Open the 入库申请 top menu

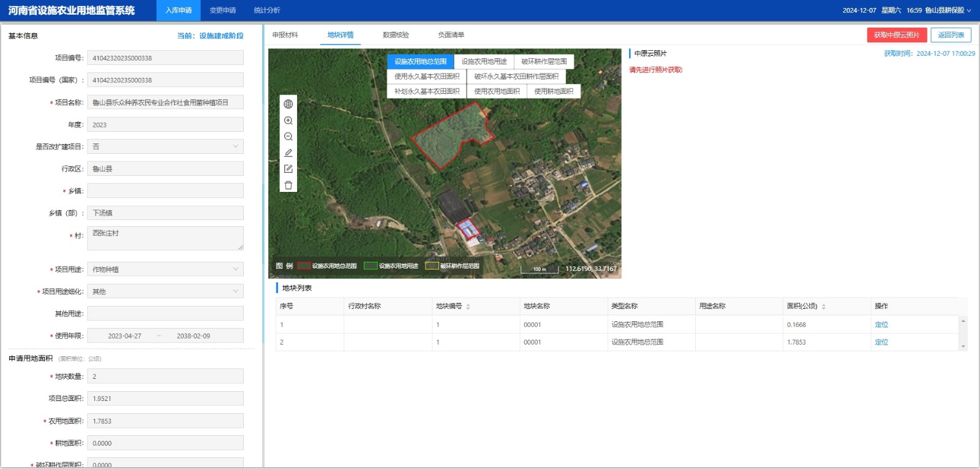click(x=178, y=10)
